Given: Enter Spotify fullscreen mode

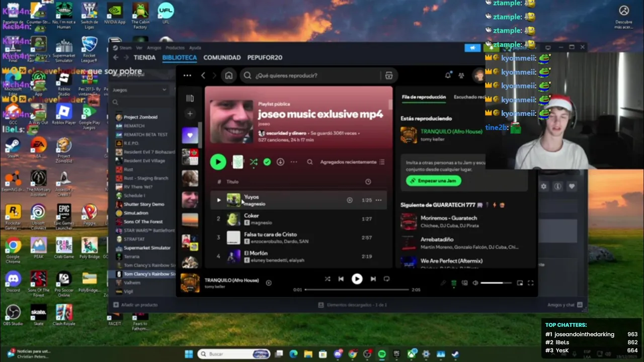Looking at the screenshot, I should 530,283.
